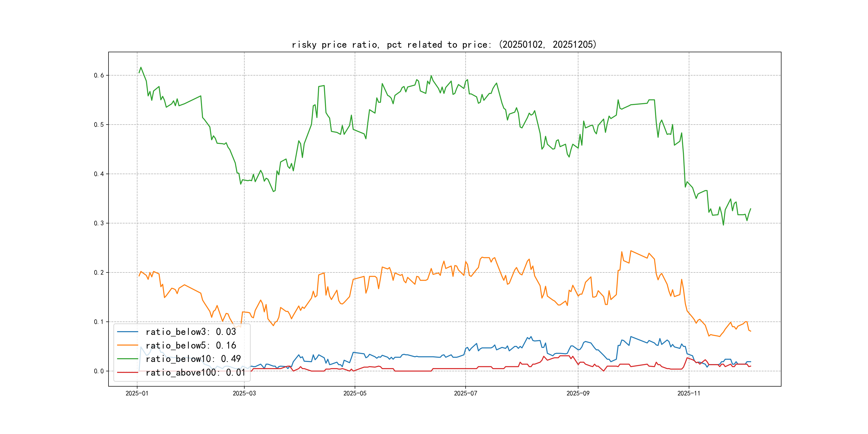The width and height of the screenshot is (868, 434).
Task: Click the ratio_below5 legend label
Action: (191, 345)
